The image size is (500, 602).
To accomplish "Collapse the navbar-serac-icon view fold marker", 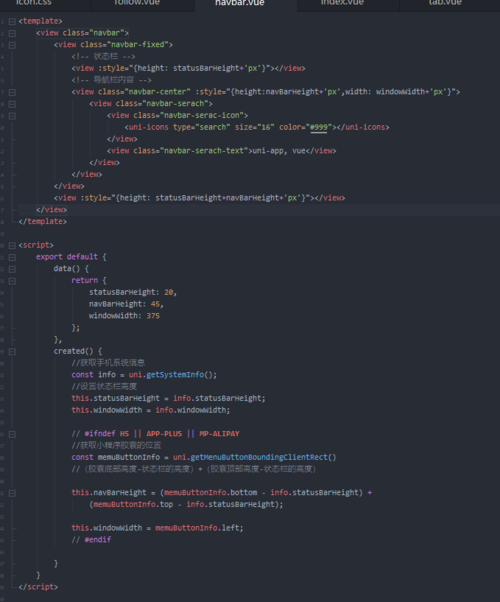I will click(x=12, y=116).
